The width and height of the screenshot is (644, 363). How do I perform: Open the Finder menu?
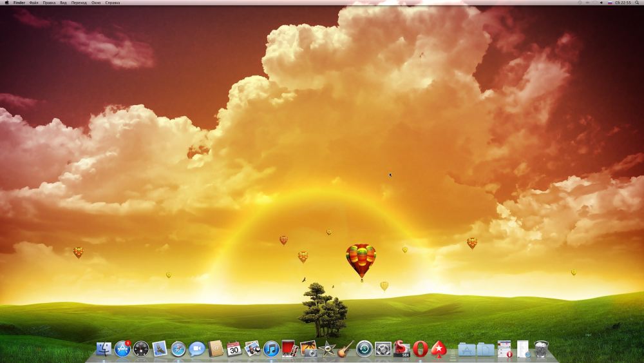coord(19,3)
